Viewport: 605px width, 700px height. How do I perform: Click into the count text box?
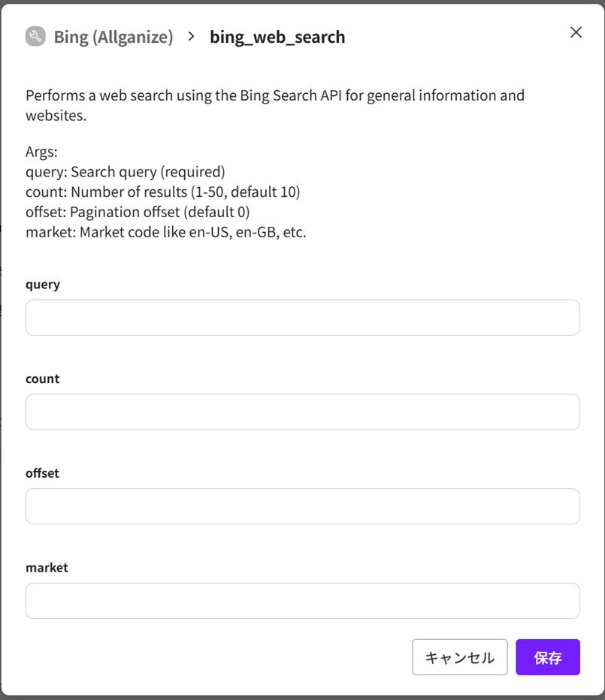click(x=302, y=412)
